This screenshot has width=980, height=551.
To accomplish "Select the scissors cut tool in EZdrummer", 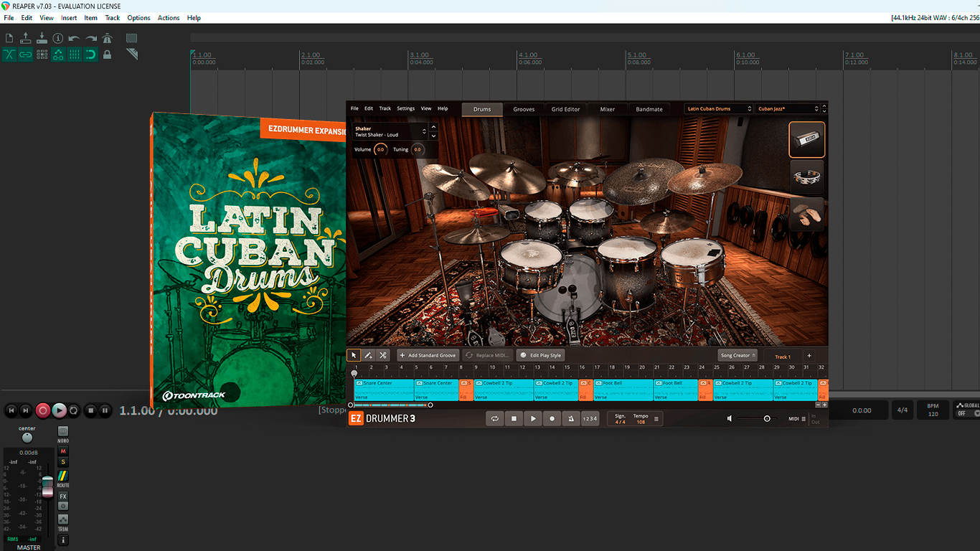I will pyautogui.click(x=383, y=355).
